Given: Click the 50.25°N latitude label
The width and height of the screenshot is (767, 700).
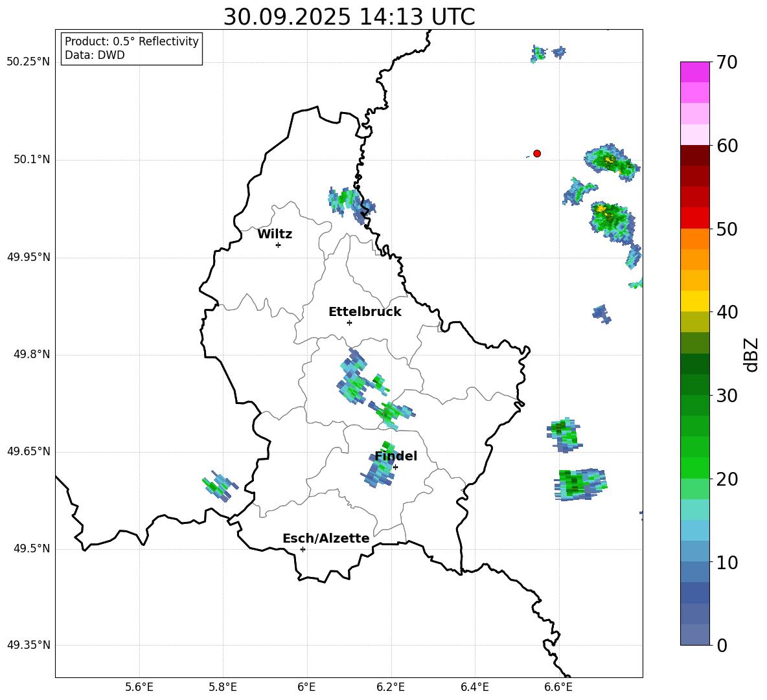Looking at the screenshot, I should click(29, 62).
